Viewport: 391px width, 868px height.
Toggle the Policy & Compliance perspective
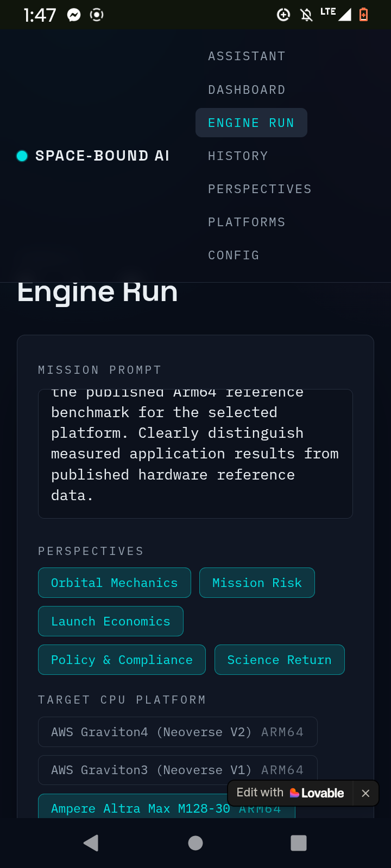click(x=122, y=660)
